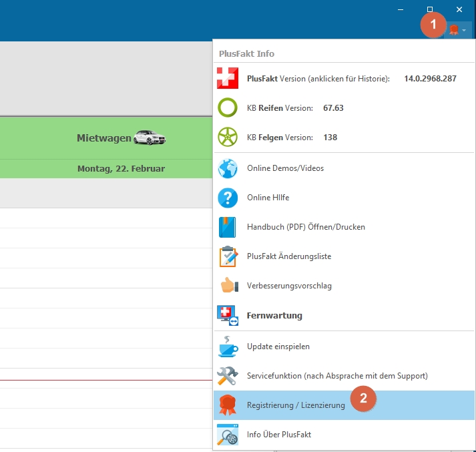476x452 pixels.
Task: Click the Mietwagen car image
Action: [150, 138]
